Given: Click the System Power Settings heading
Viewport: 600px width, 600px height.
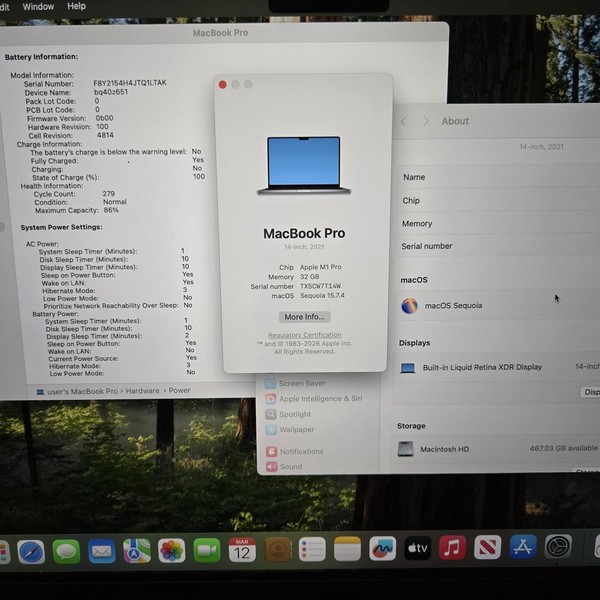Looking at the screenshot, I should point(61,227).
